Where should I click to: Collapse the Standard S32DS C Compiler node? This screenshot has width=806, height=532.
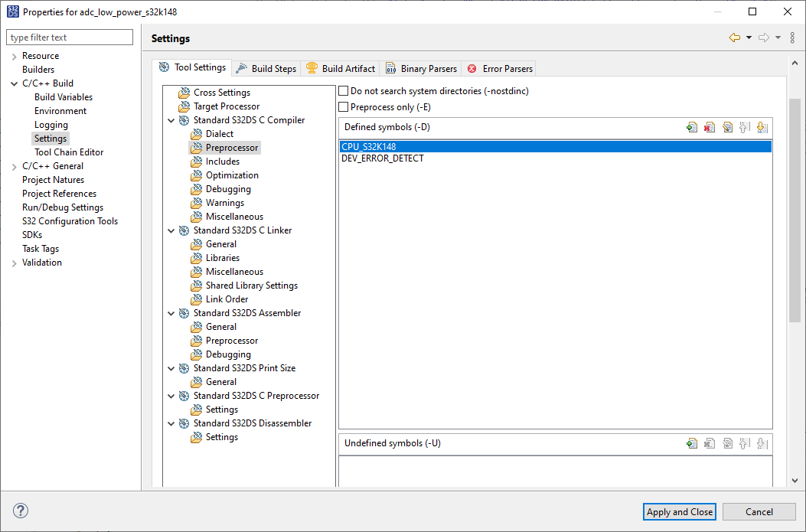point(171,119)
